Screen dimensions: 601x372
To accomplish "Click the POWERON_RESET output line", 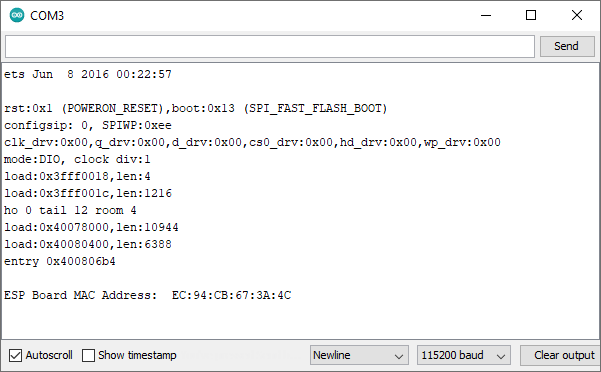I will pos(195,108).
